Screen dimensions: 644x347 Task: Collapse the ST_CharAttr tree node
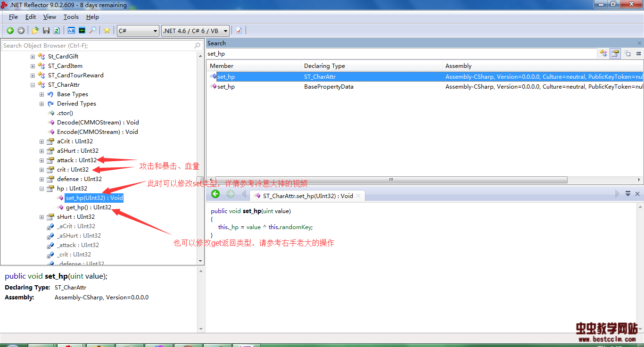tap(33, 85)
